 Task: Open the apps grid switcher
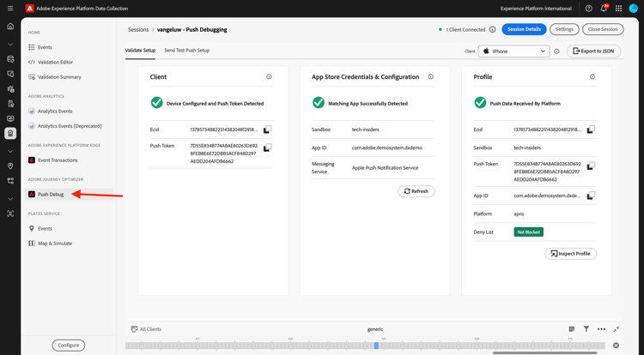point(618,9)
